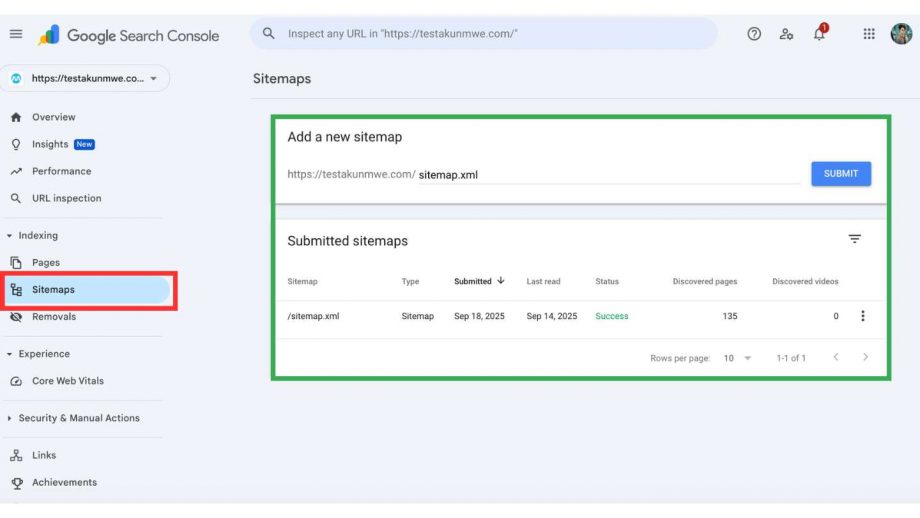Click the 1-1 of 1 pagination text
Image resolution: width=920 pixels, height=518 pixels.
pos(791,358)
